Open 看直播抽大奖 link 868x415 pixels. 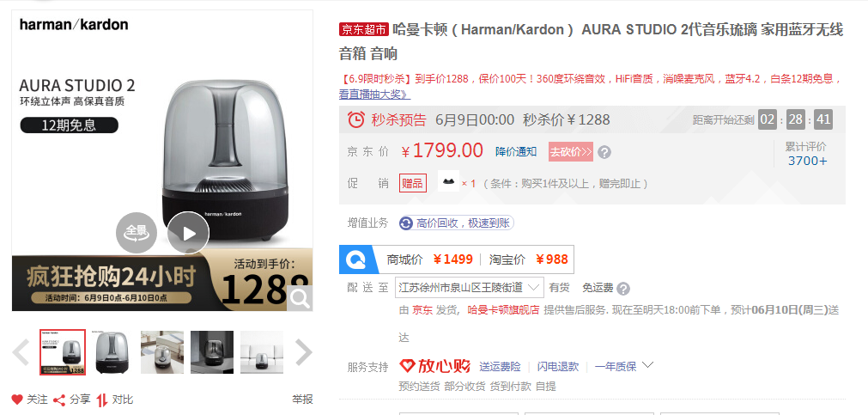click(x=375, y=95)
